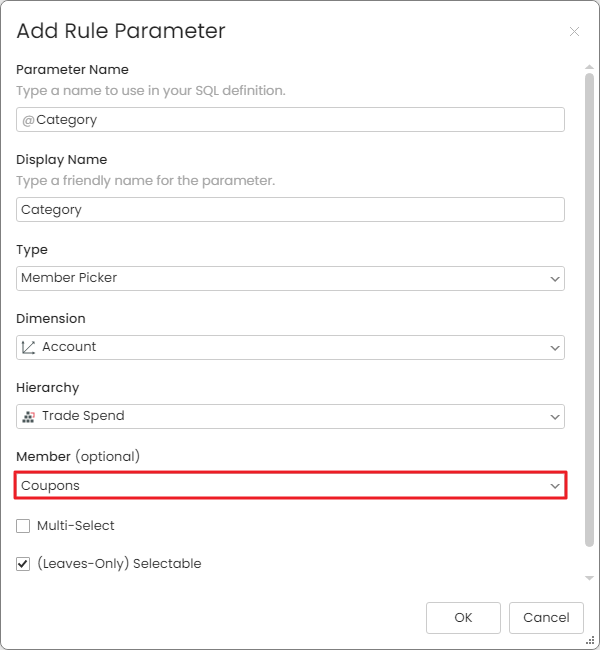The height and width of the screenshot is (650, 600).
Task: Click the @ prefix in Parameter Name
Action: coord(28,120)
